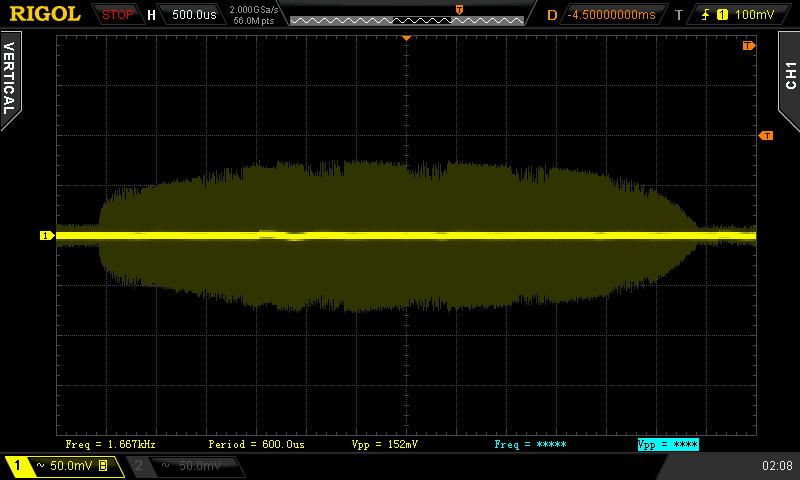The width and height of the screenshot is (800, 480).
Task: Select the -4.50000000ms horizontal delay value
Action: pos(611,15)
